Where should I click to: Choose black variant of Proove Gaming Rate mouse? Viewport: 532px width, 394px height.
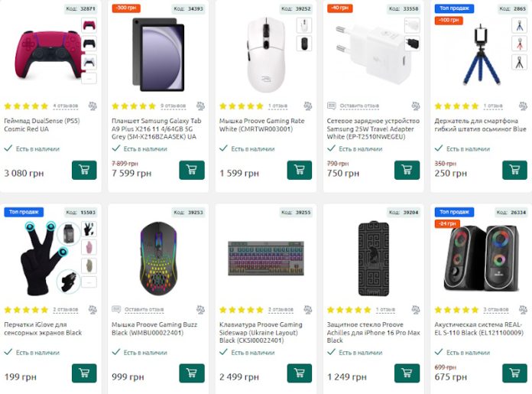coord(304,43)
